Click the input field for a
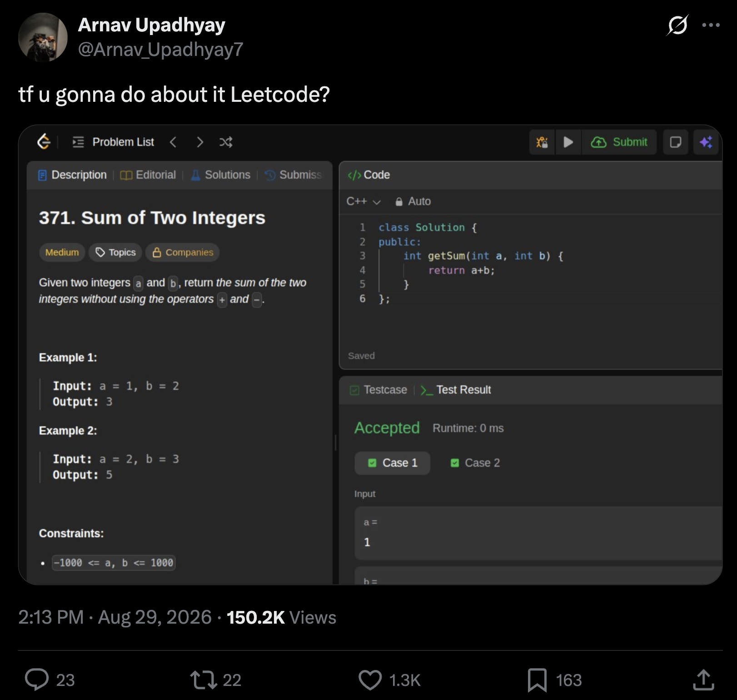Screen dimensions: 737x700 point(538,533)
